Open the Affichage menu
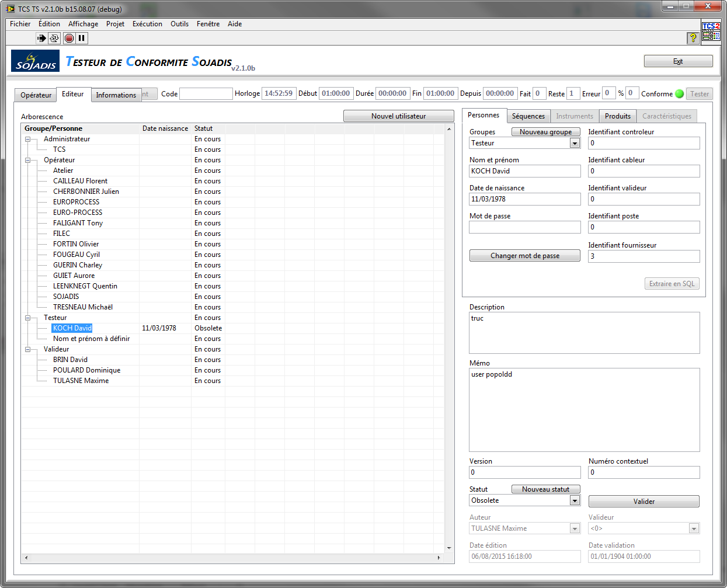The image size is (727, 588). [x=83, y=24]
